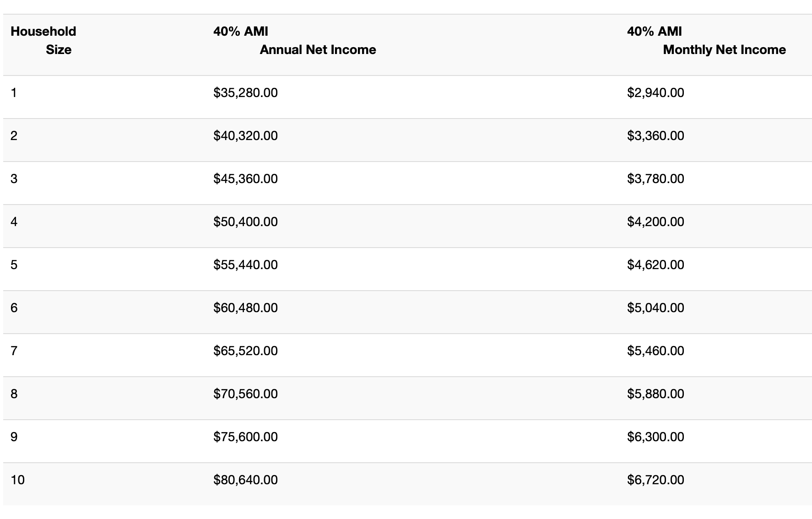Viewport: 812px width, 519px height.
Task: Select the $45,360.00 annual income cell
Action: (x=245, y=179)
